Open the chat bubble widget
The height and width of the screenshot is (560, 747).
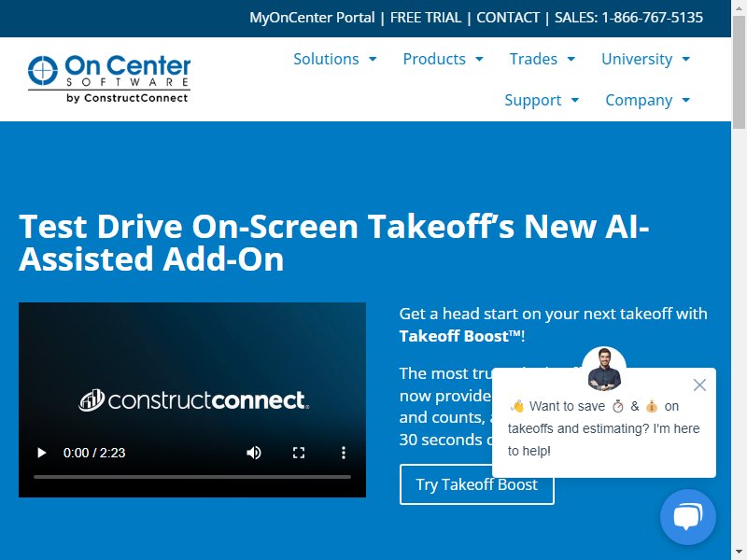tap(687, 517)
